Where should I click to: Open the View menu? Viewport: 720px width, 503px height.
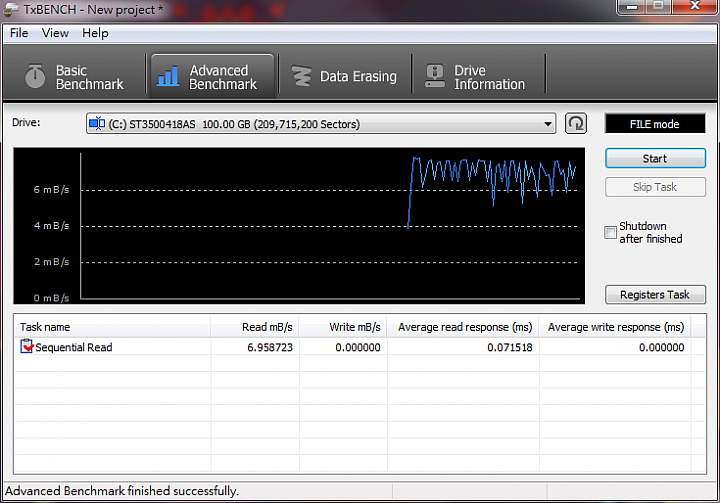(x=55, y=33)
